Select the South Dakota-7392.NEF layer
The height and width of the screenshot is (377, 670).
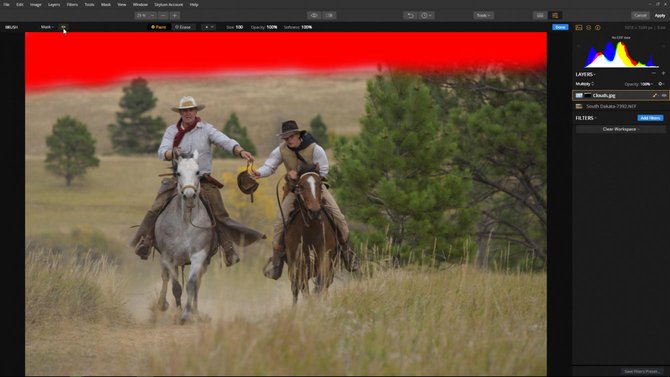[x=620, y=106]
